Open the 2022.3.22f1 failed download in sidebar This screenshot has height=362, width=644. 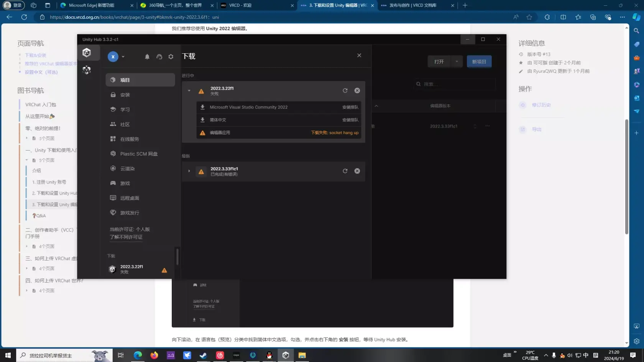tap(138, 269)
